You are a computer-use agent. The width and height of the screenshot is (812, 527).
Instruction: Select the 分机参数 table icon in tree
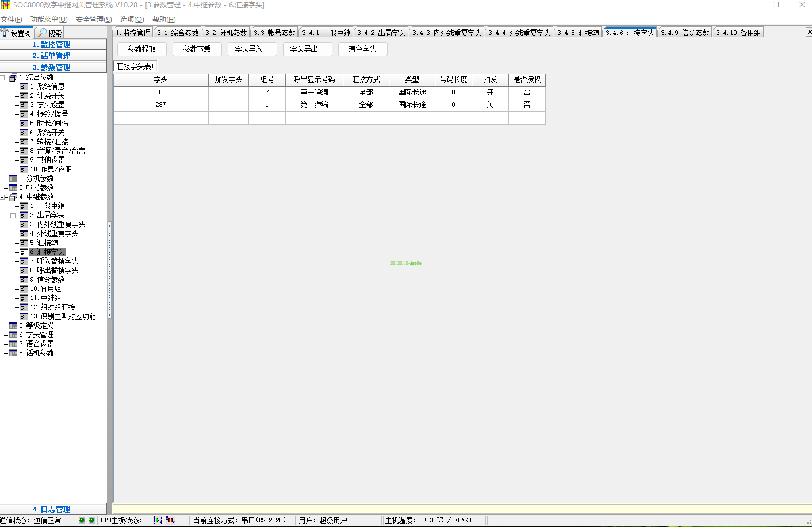click(13, 178)
